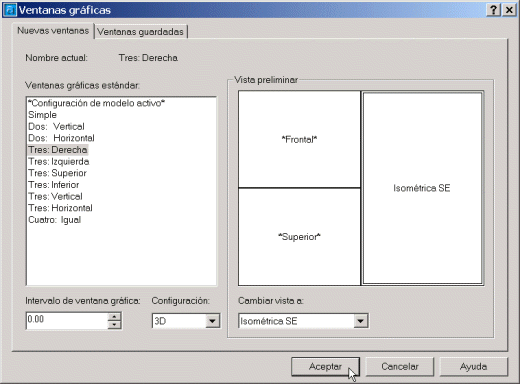Switch to the Ventanas guardadas tab

pyautogui.click(x=140, y=32)
